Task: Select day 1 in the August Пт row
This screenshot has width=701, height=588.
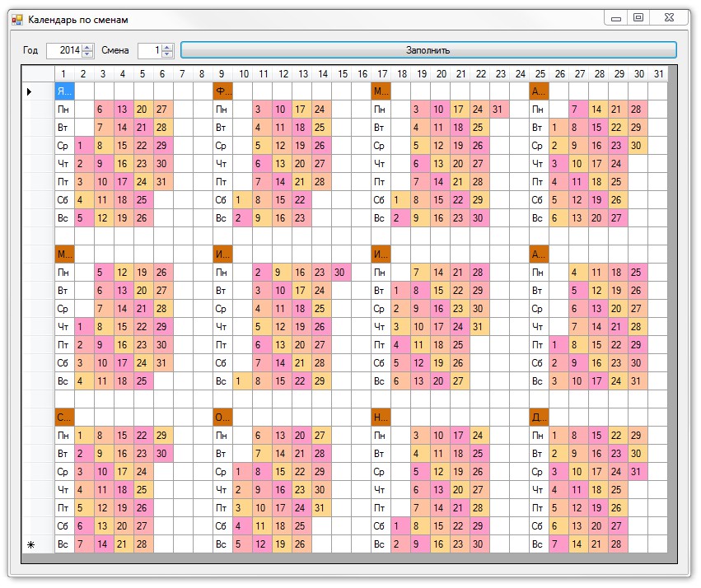Action: pyautogui.click(x=558, y=345)
